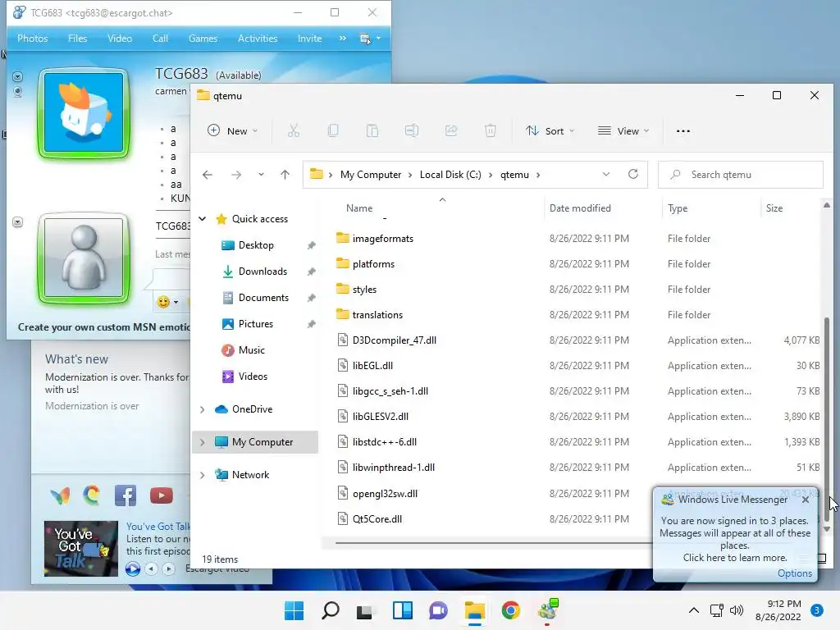Open the Photos menu in Messenger

pos(33,39)
